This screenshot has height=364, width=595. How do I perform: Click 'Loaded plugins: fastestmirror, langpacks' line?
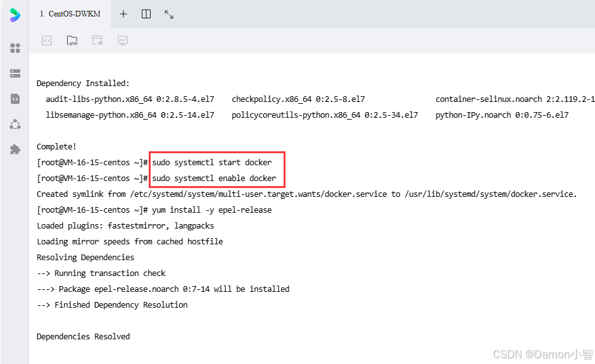click(x=125, y=226)
